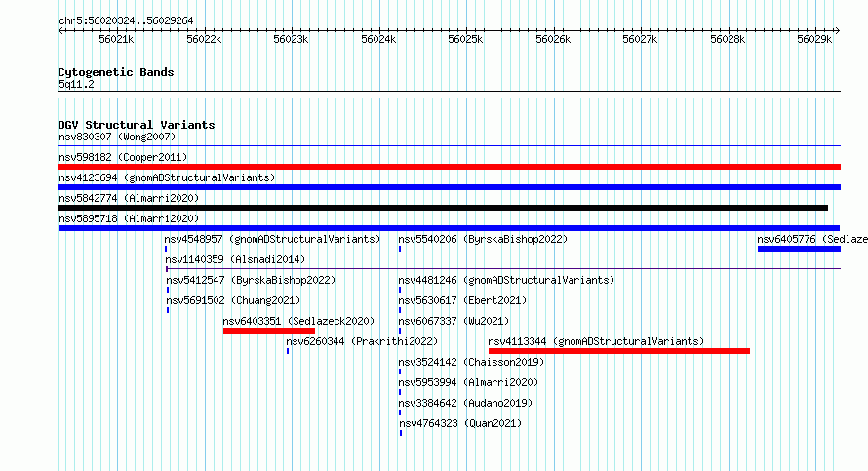Select the black nsv5842774 Almarri2020 bar

click(x=443, y=208)
